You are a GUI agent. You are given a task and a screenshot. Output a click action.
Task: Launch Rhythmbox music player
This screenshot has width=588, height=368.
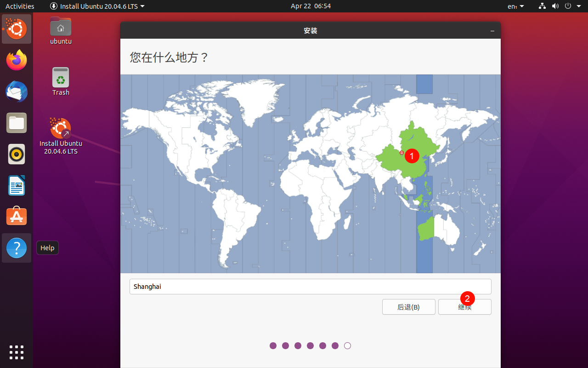17,154
